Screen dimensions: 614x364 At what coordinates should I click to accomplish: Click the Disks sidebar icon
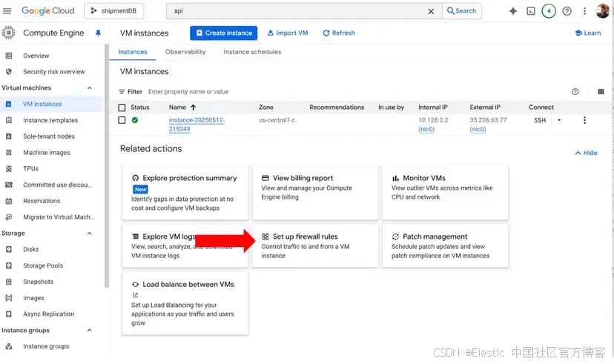(x=9, y=249)
